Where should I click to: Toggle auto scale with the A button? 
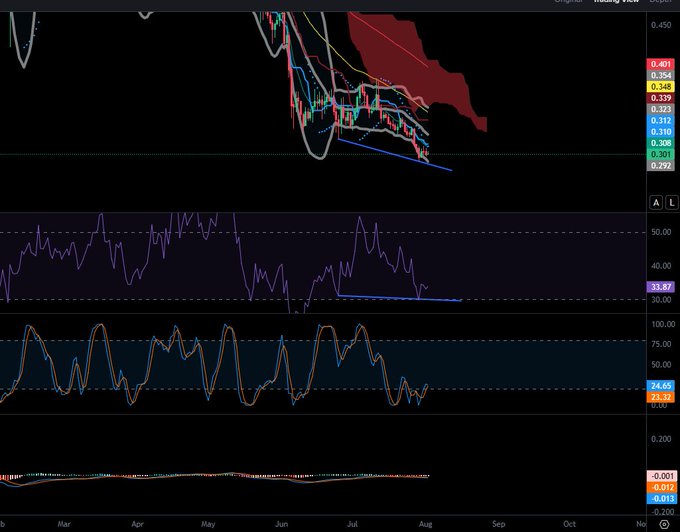point(656,202)
